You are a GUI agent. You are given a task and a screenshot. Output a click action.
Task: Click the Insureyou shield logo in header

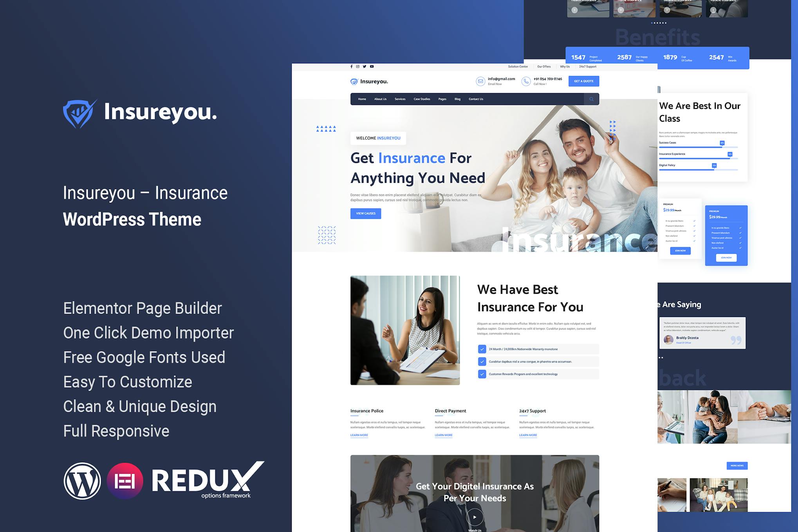[x=354, y=81]
